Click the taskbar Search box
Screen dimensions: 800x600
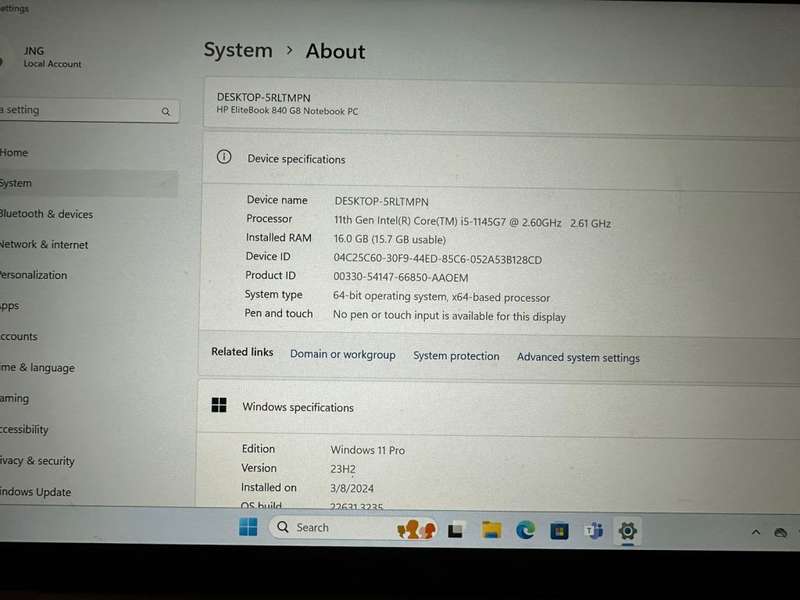(353, 528)
